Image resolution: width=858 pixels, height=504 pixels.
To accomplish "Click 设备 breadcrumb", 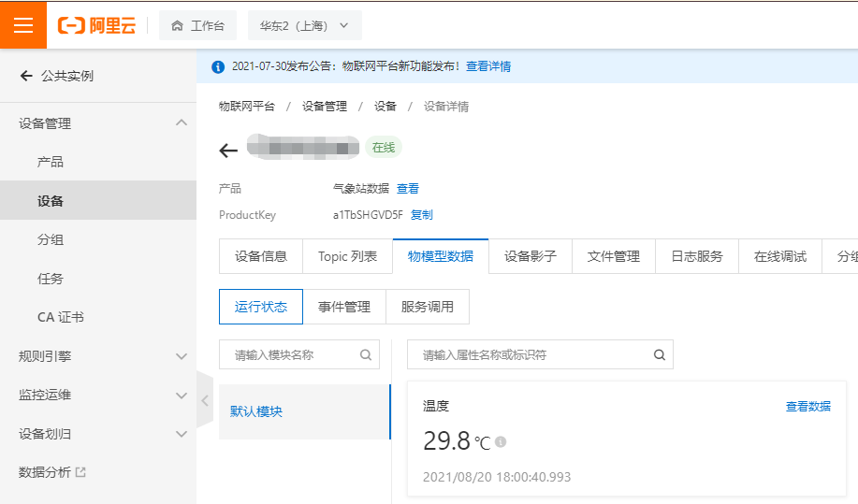I will [x=385, y=106].
